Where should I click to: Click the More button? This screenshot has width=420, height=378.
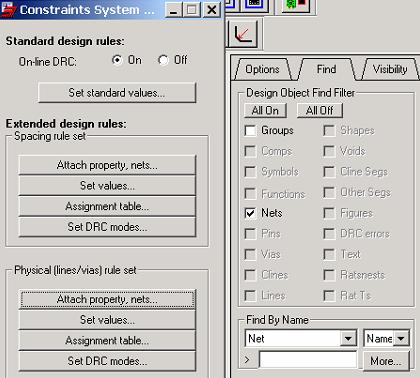click(x=386, y=361)
